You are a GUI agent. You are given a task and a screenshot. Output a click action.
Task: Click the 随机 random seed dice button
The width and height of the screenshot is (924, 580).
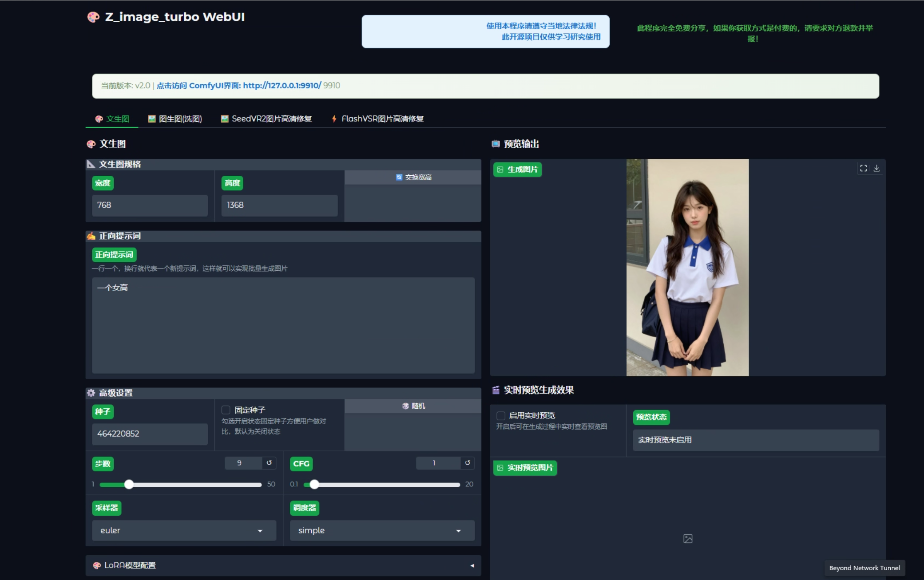click(x=413, y=406)
